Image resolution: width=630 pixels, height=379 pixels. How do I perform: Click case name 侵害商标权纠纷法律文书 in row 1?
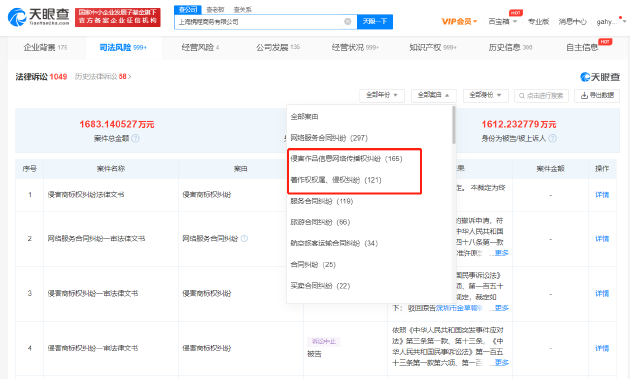click(86, 195)
